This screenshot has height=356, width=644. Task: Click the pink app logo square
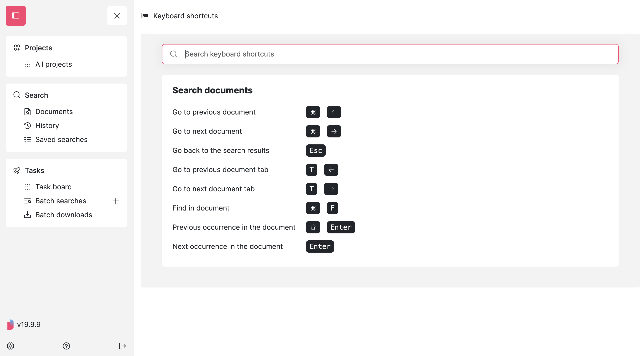pyautogui.click(x=15, y=15)
